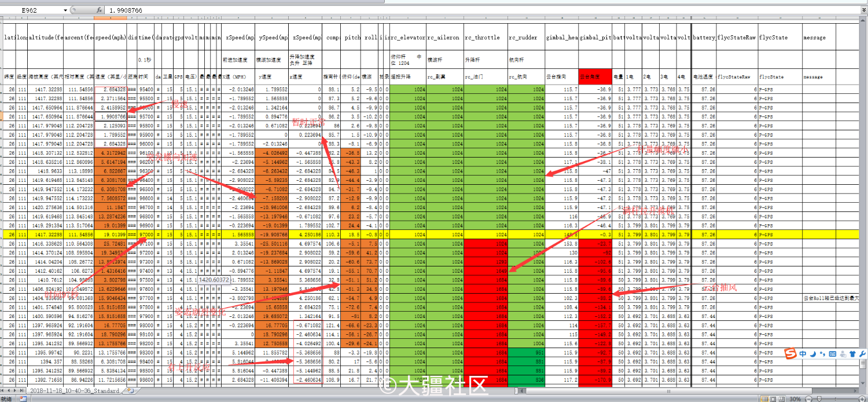Select the rc_aileron header cell
The height and width of the screenshot is (402, 868).
(x=445, y=38)
